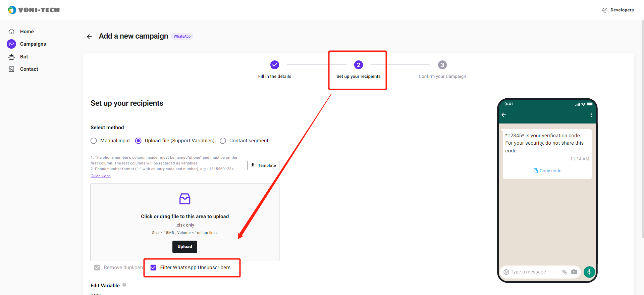Toggle Filter WhatsApp Unsubscribers checkbox
644x295 pixels.
(153, 267)
